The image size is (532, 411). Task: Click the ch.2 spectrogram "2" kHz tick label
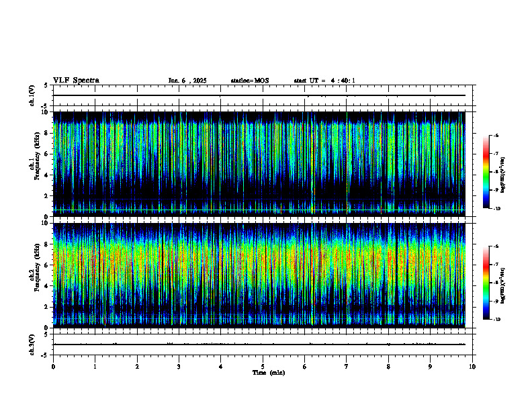(x=48, y=307)
